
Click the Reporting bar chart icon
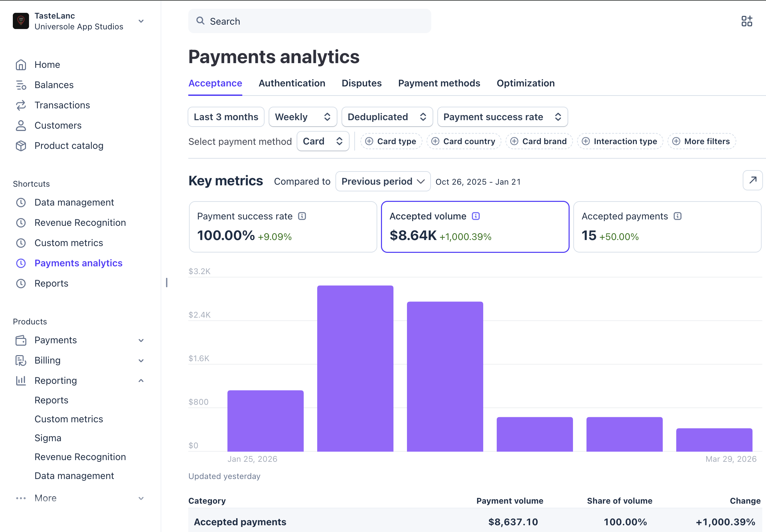[21, 381]
